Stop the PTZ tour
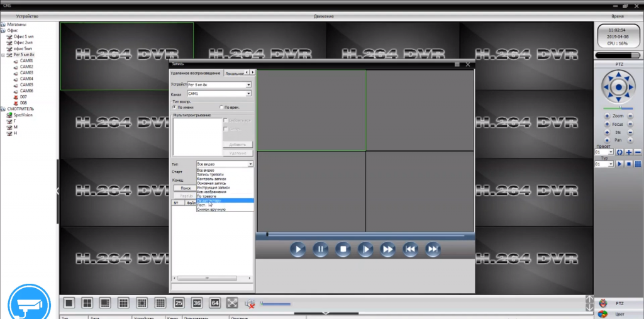 (x=629, y=164)
